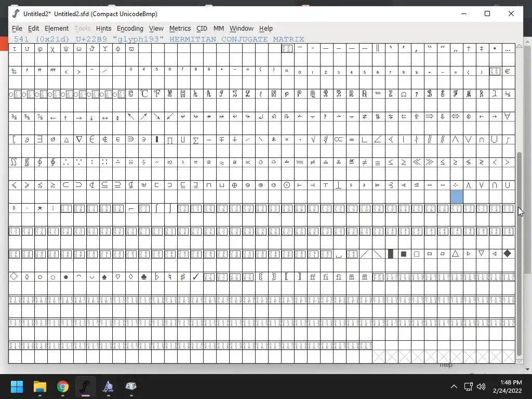Open the Edit menu
Screen dimensions: 532x399
(x=33, y=29)
